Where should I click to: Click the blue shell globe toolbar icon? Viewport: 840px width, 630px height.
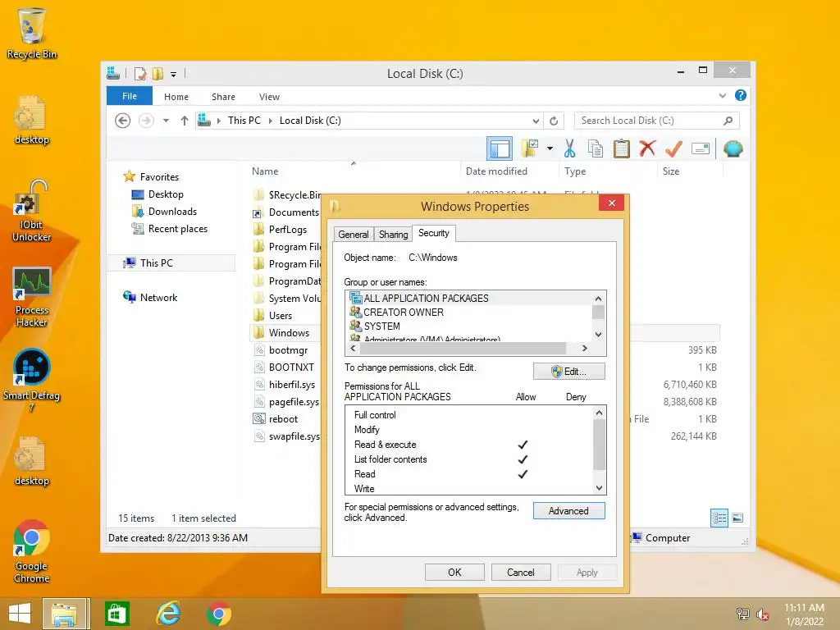pyautogui.click(x=733, y=148)
